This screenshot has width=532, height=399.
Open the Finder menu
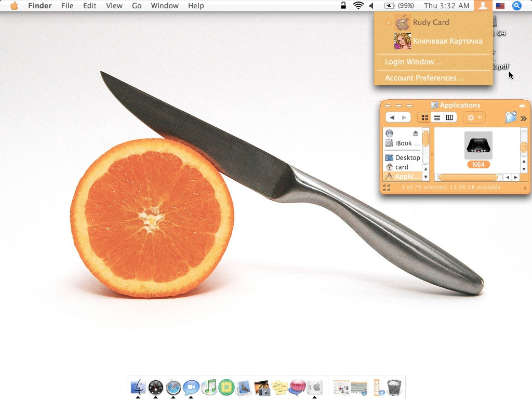pos(39,5)
